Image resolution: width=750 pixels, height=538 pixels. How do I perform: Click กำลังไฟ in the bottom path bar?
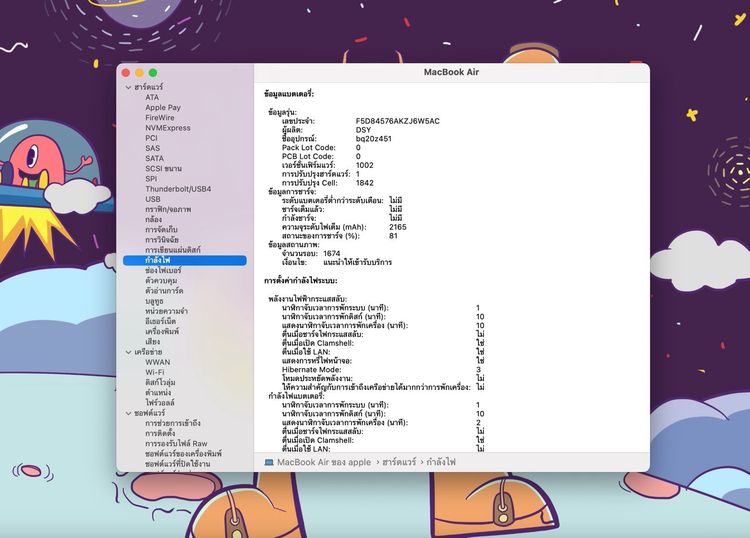[x=441, y=462]
